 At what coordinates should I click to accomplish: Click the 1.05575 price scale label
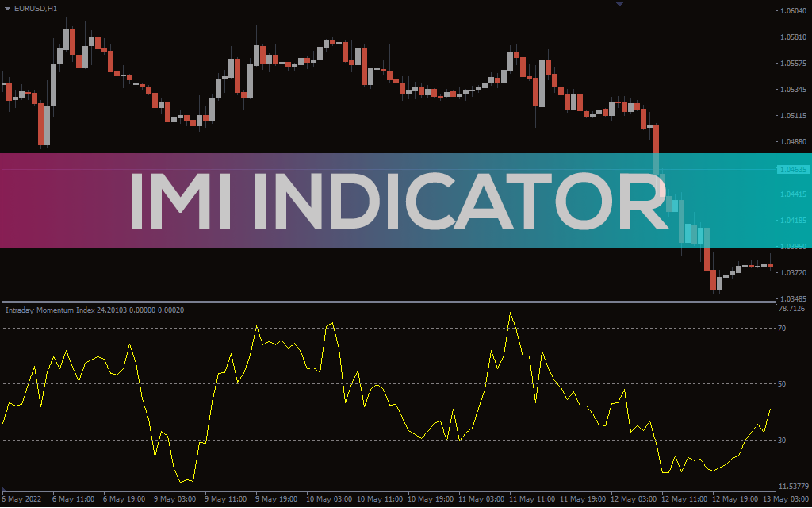(793, 63)
